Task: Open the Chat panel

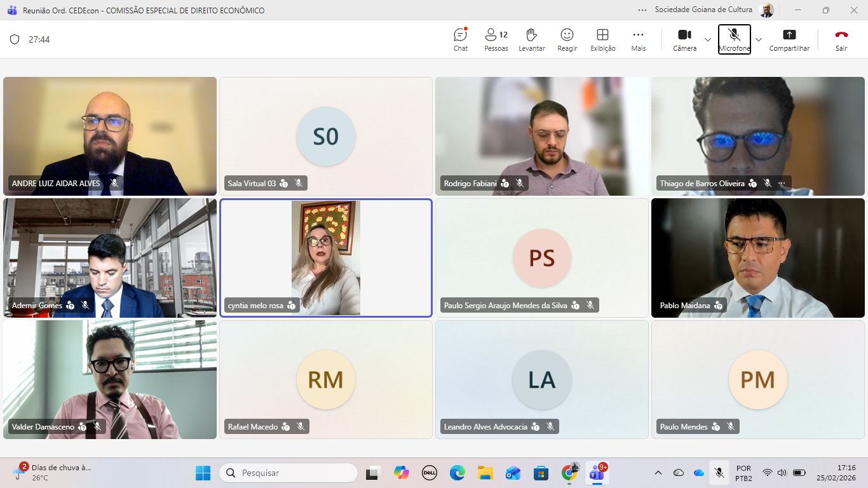Action: (461, 39)
